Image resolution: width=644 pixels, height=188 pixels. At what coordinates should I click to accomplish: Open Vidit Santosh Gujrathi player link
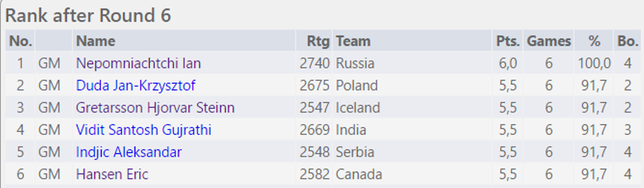[x=144, y=130]
